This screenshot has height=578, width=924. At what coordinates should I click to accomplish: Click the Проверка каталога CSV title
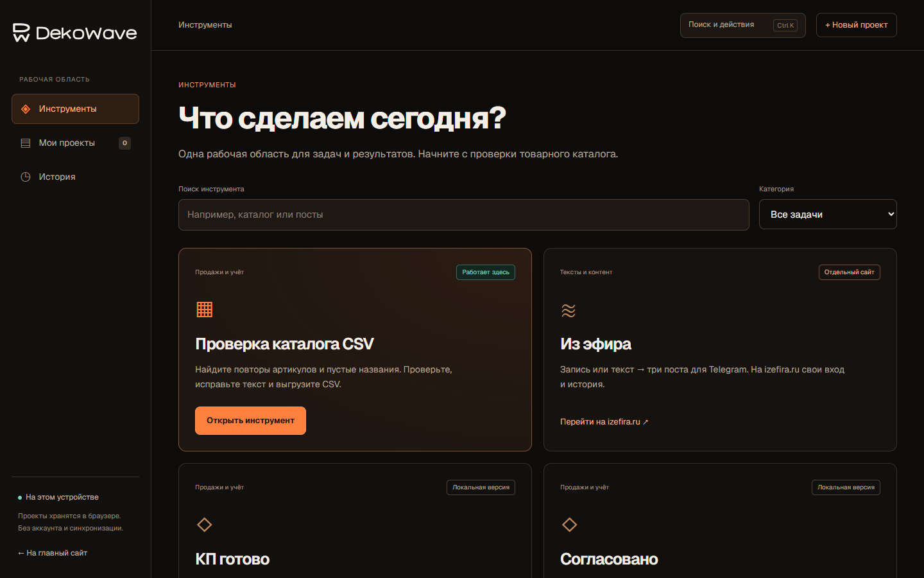click(284, 344)
